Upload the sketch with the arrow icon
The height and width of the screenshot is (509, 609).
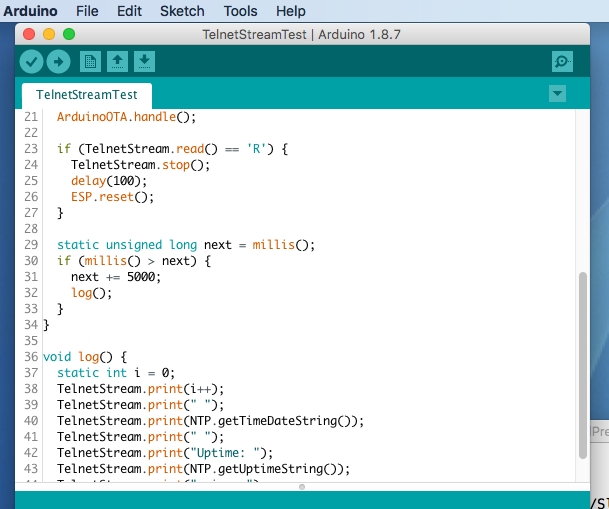pos(58,62)
